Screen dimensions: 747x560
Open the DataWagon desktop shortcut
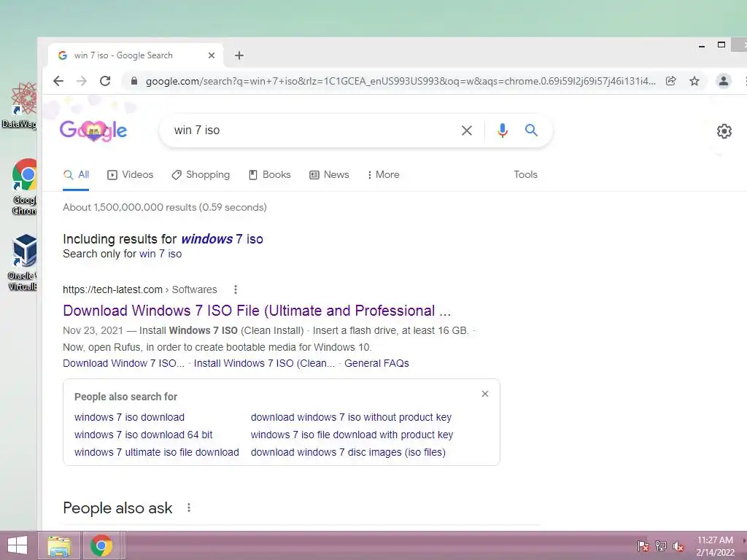click(21, 105)
